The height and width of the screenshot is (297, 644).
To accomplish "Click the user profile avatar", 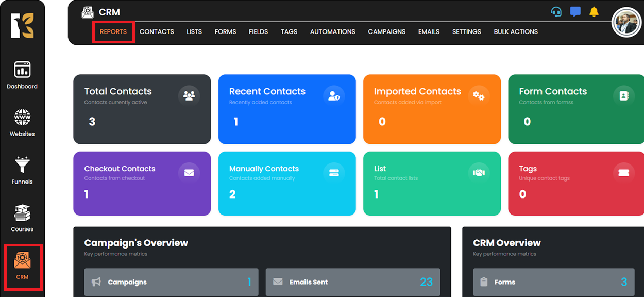I will 626,23.
